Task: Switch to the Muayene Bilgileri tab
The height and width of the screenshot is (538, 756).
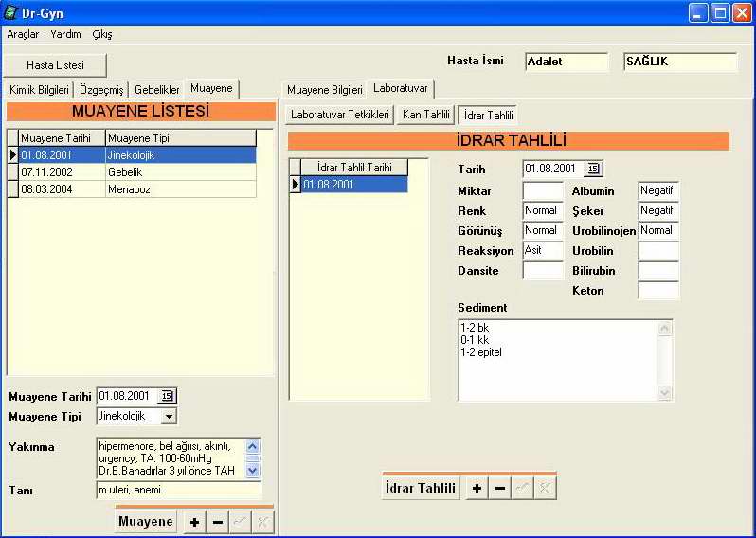Action: [x=325, y=90]
